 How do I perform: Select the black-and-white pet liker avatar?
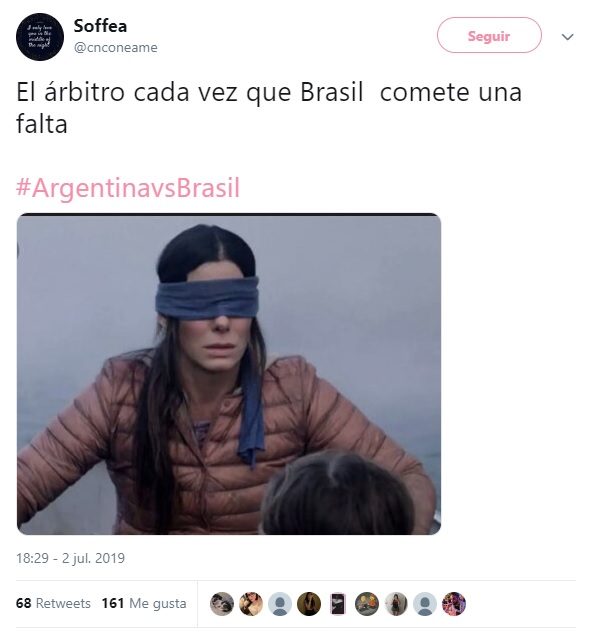(x=222, y=603)
